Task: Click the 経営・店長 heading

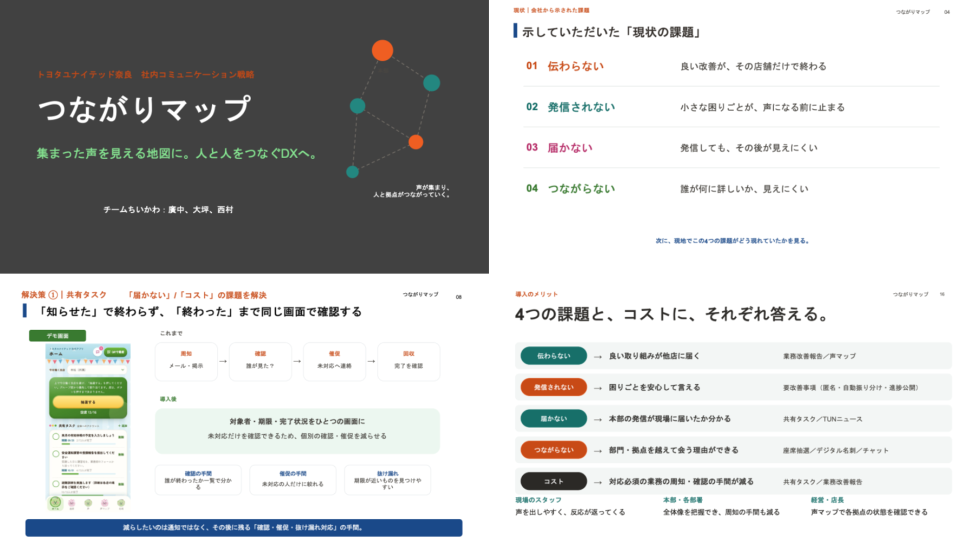Action: [x=827, y=500]
